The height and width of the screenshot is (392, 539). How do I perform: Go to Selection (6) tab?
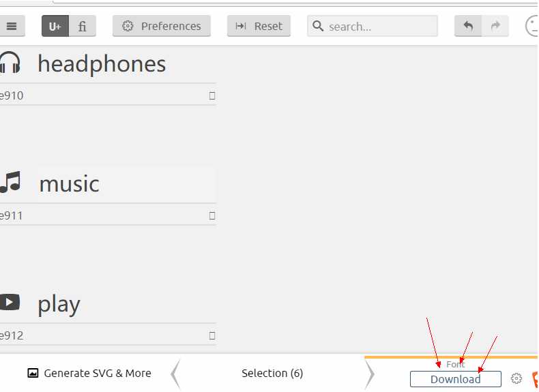pyautogui.click(x=272, y=373)
